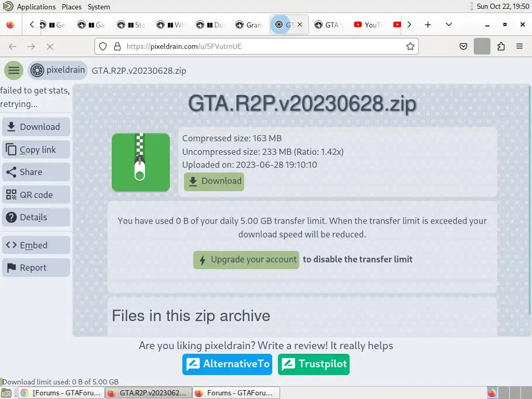The width and height of the screenshot is (532, 399).
Task: Click the green zip file thumbnail
Action: coord(141,162)
